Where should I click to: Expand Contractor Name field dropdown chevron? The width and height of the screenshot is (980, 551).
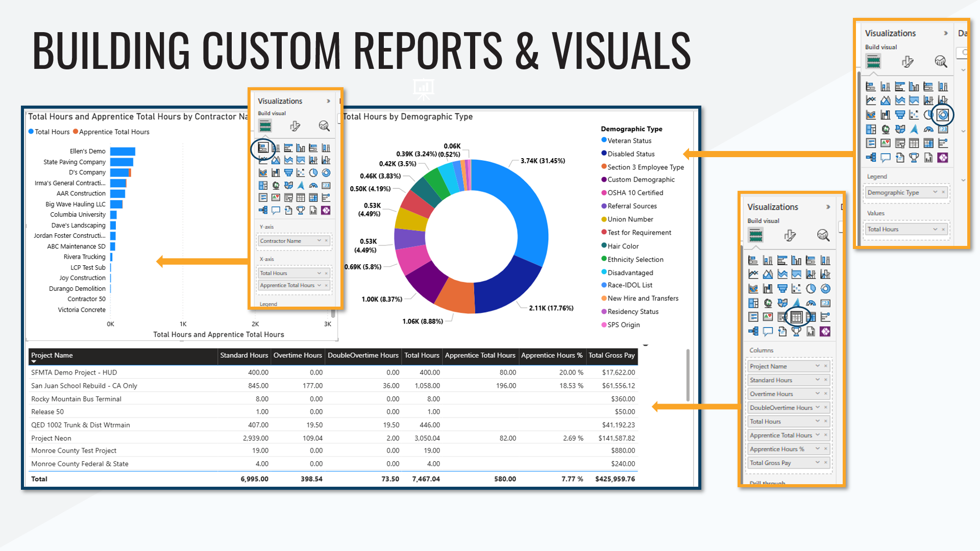(319, 241)
